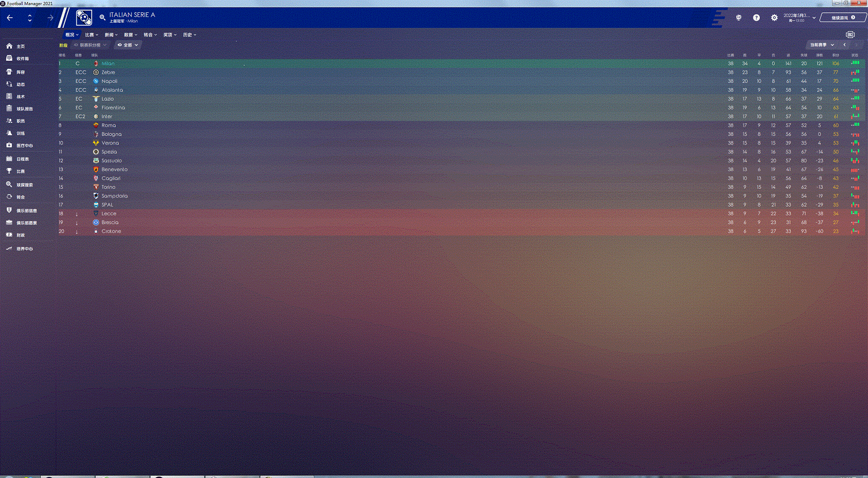Open the 俱乐部愿景 club vision icon
This screenshot has height=478, width=868.
[x=9, y=223]
